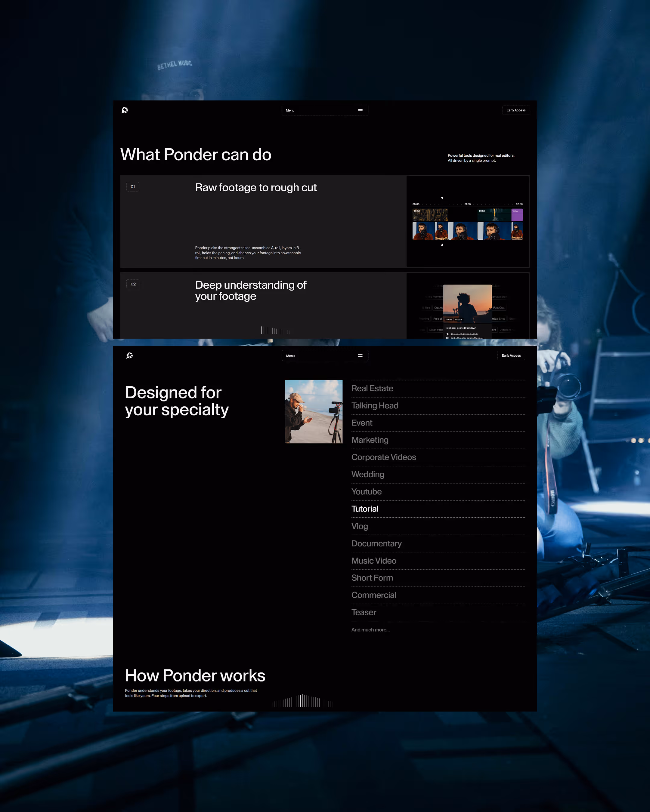Expand the Menu label in bottom page header
The height and width of the screenshot is (812, 650).
pyautogui.click(x=290, y=356)
